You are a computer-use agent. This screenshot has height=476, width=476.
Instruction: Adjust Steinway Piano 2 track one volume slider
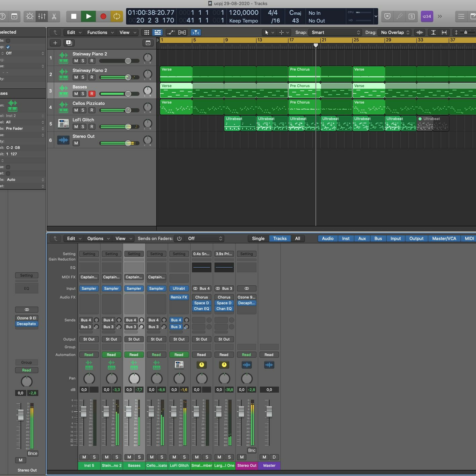(128, 61)
